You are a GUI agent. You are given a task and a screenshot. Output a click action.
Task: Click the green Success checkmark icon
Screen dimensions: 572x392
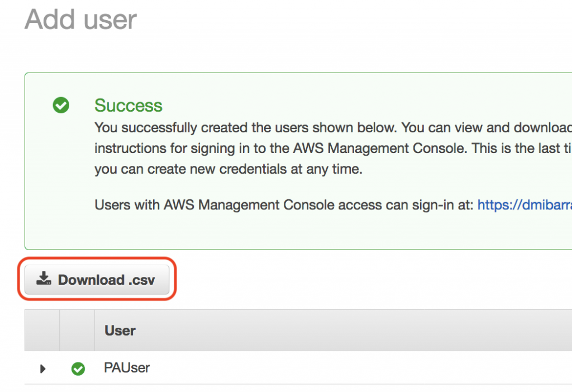pos(61,105)
